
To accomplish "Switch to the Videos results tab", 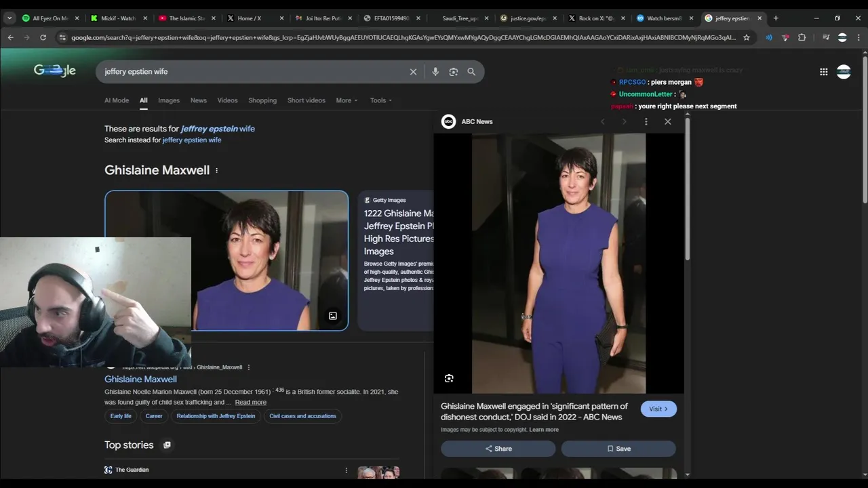I will coord(227,100).
